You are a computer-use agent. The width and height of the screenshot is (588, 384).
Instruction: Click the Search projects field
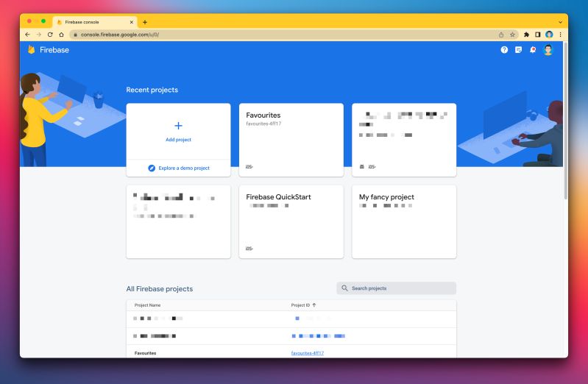[397, 288]
